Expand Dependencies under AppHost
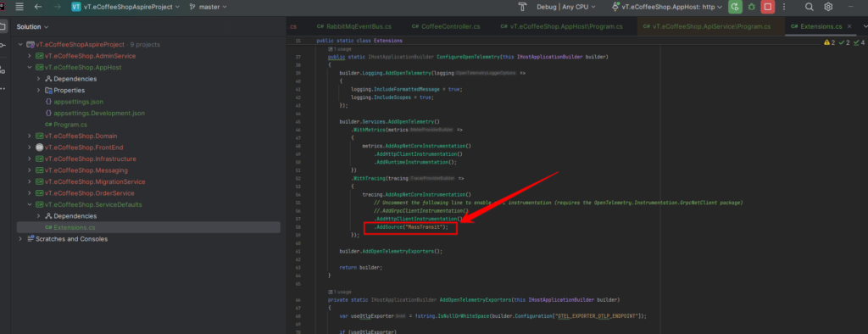 pos(39,79)
